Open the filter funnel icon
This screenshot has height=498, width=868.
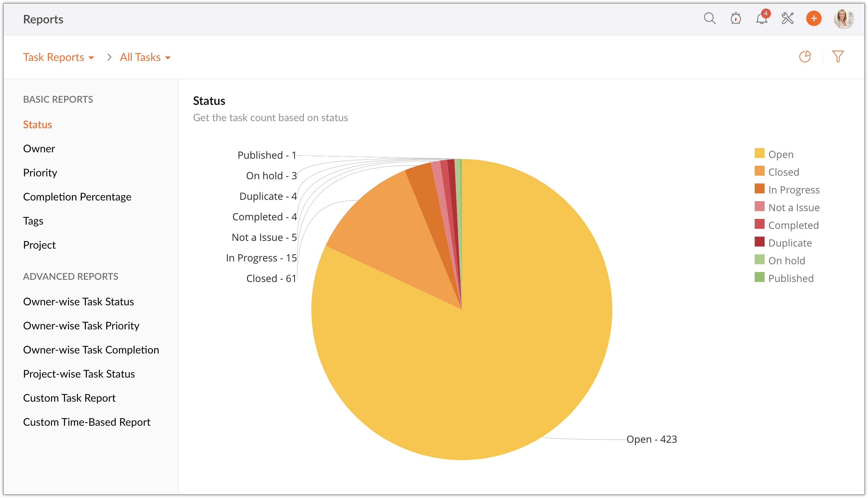tap(838, 57)
